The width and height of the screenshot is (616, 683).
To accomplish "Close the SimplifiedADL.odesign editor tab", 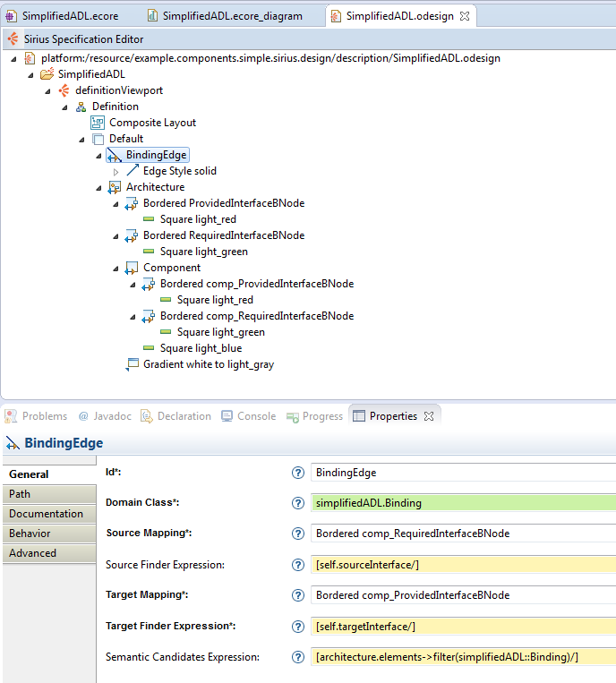I will click(466, 16).
